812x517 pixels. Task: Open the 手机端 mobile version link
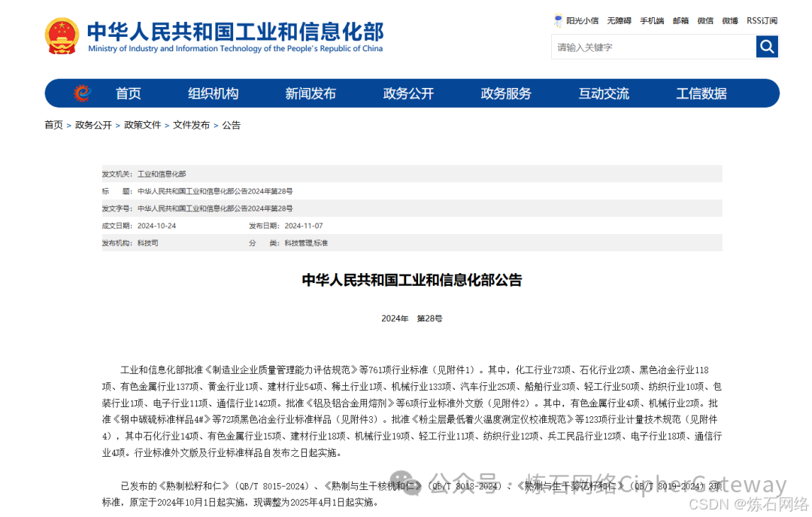click(652, 21)
